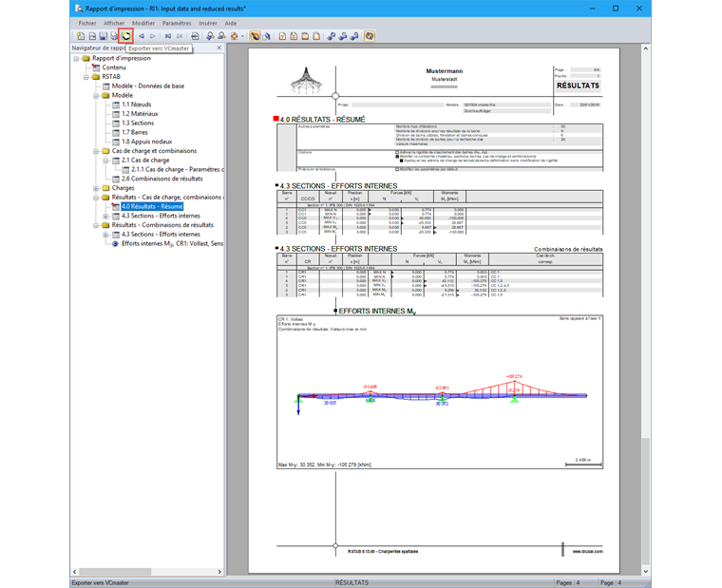Screen dimensions: 722x588
Task: Toggle the highlighted hand pan tool icon
Action: click(255, 36)
